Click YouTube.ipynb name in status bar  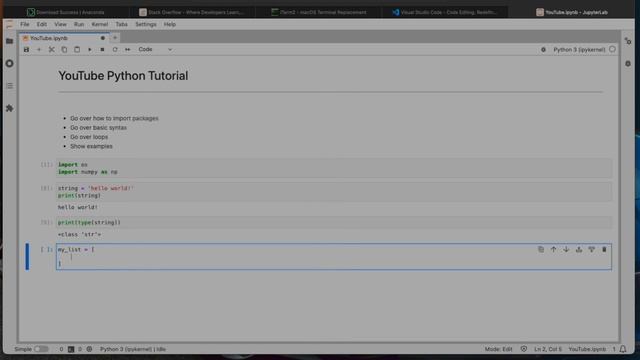tap(587, 349)
